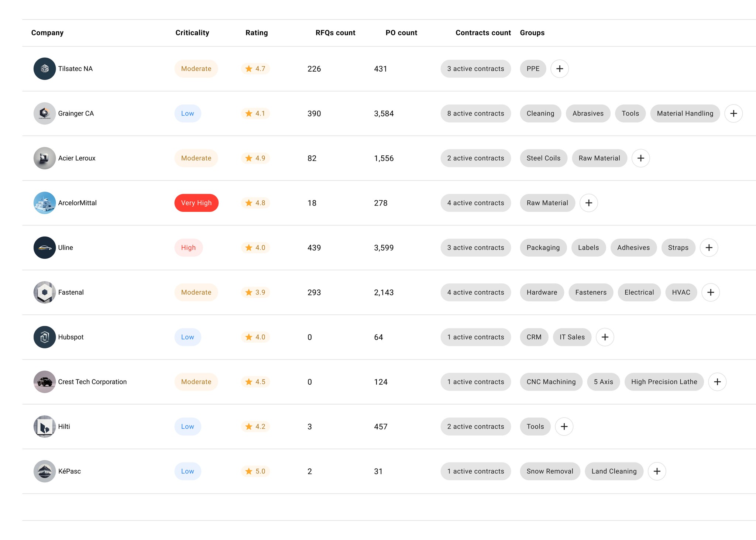Add a group to Crest Tech Corporation with plus
756x540 pixels.
[x=718, y=382]
